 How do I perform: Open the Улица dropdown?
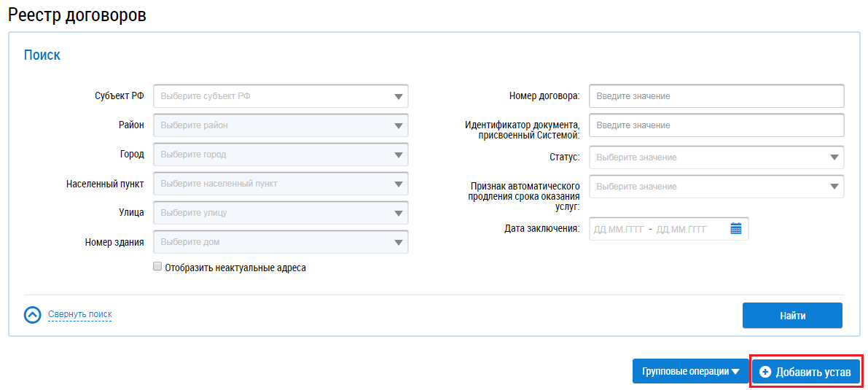281,213
